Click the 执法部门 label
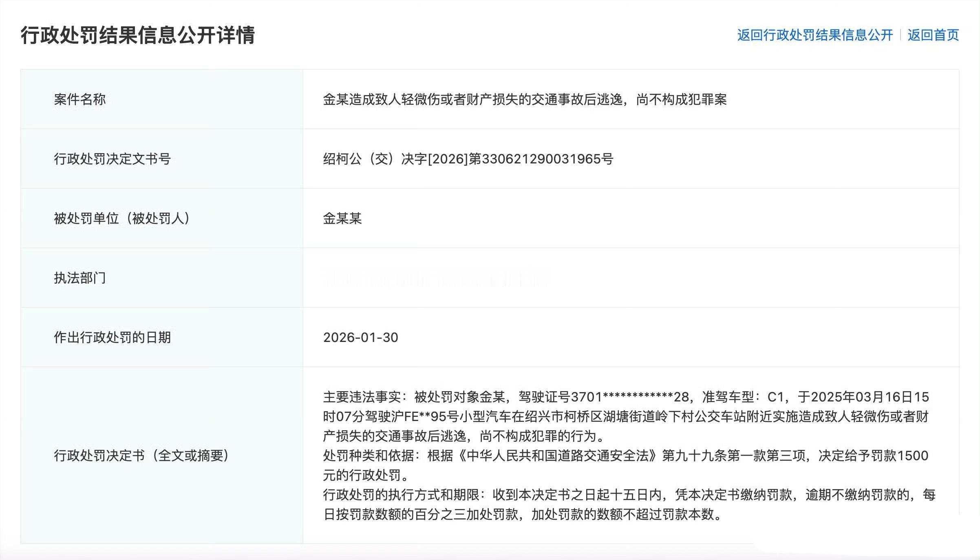This screenshot has width=980, height=560. tap(80, 278)
